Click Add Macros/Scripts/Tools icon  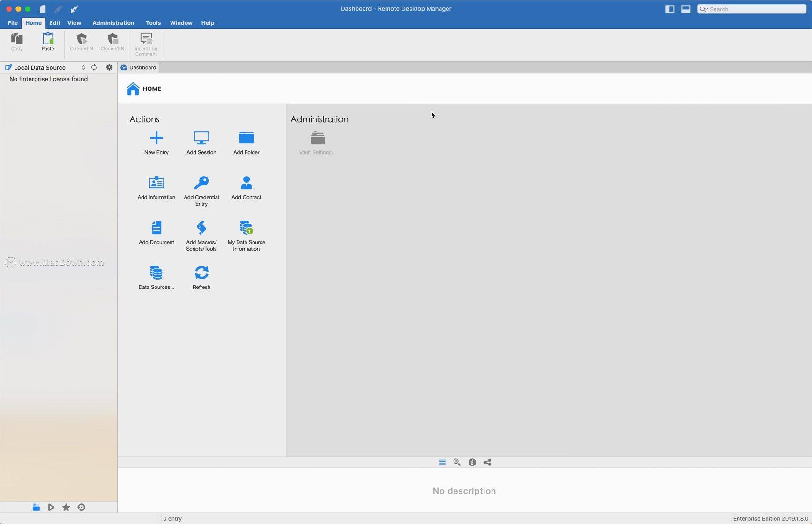[x=201, y=228]
